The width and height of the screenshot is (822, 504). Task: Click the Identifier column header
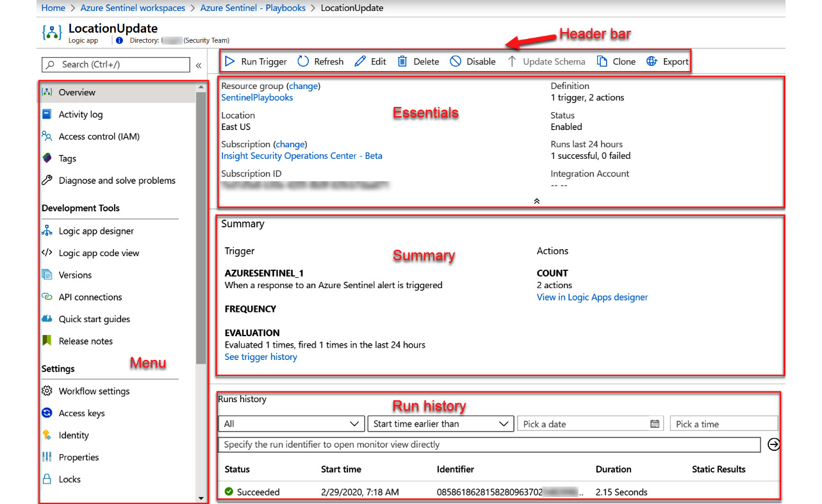(456, 469)
